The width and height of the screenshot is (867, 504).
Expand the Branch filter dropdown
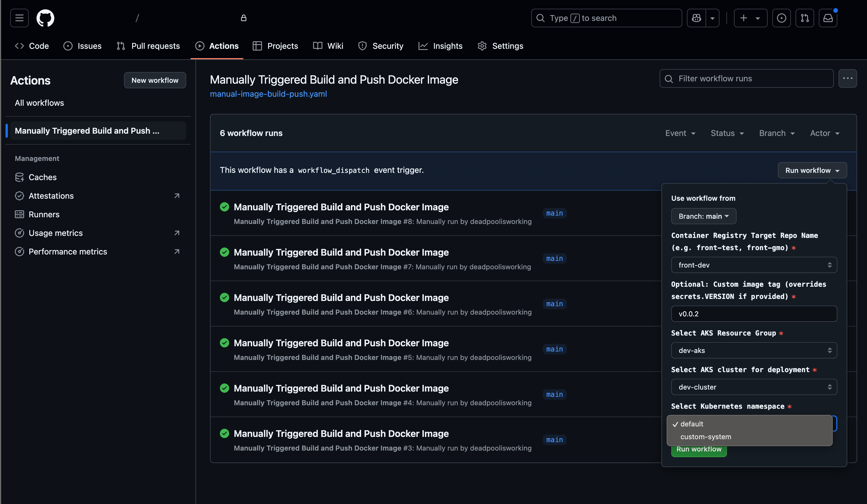[x=777, y=133]
